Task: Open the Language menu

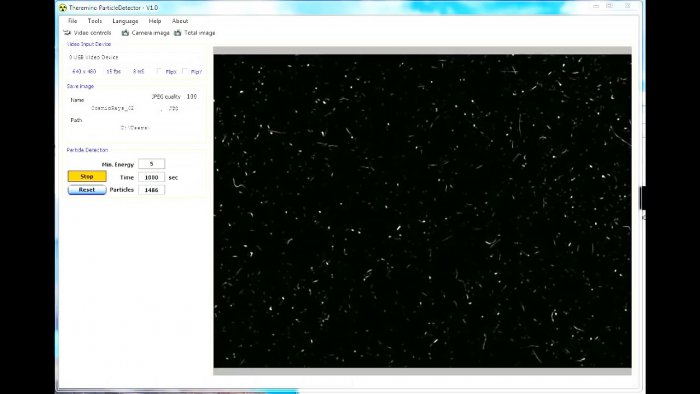Action: click(x=125, y=21)
